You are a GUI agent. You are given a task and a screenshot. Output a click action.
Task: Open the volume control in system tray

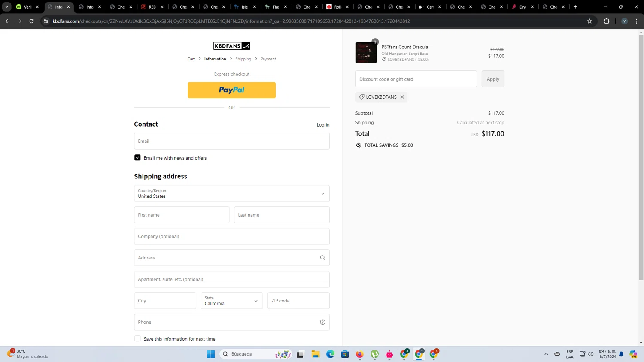[x=591, y=354]
